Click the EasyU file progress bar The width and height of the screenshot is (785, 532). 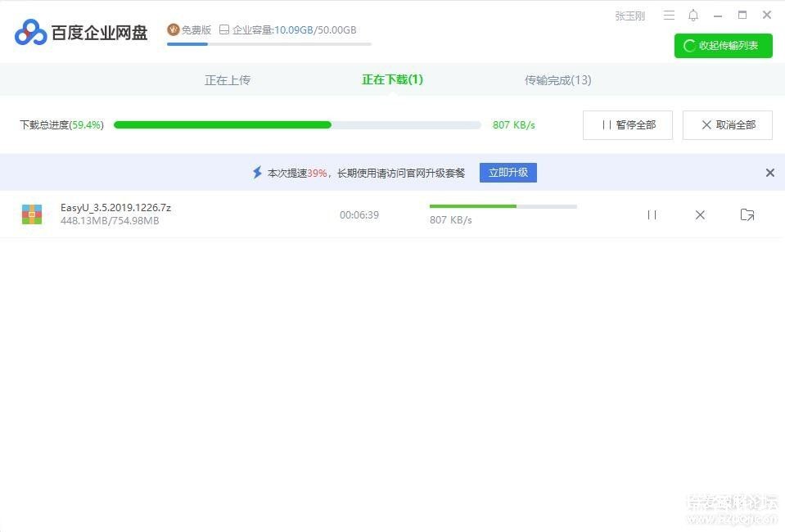[503, 206]
